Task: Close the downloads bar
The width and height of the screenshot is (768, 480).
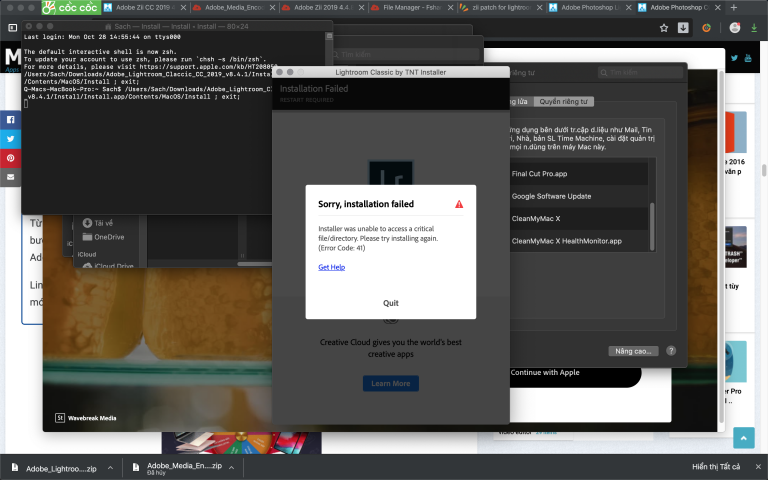Action: pyautogui.click(x=758, y=466)
